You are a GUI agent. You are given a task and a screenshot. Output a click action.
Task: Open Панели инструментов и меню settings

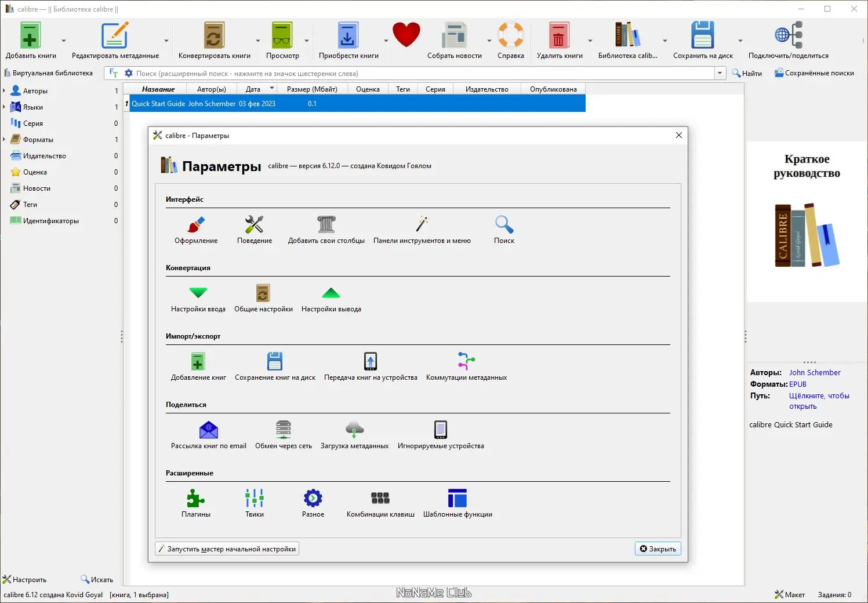pos(422,230)
